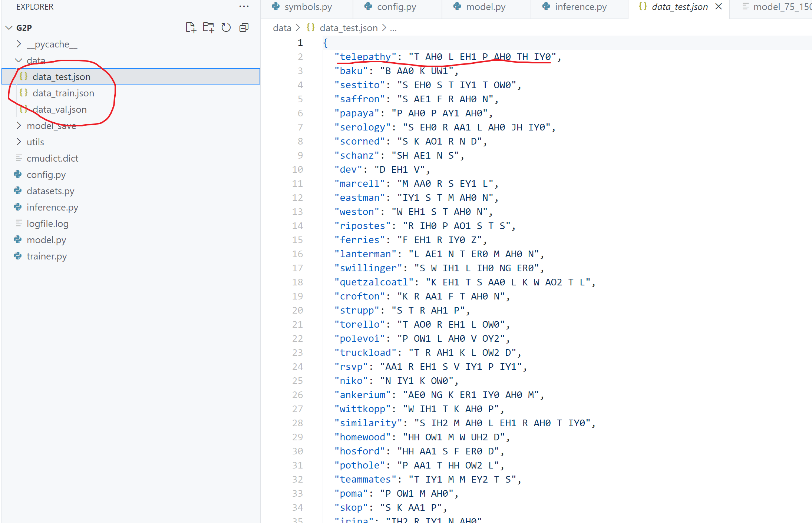
Task: Click the New Folder icon in Explorer
Action: pyautogui.click(x=208, y=27)
